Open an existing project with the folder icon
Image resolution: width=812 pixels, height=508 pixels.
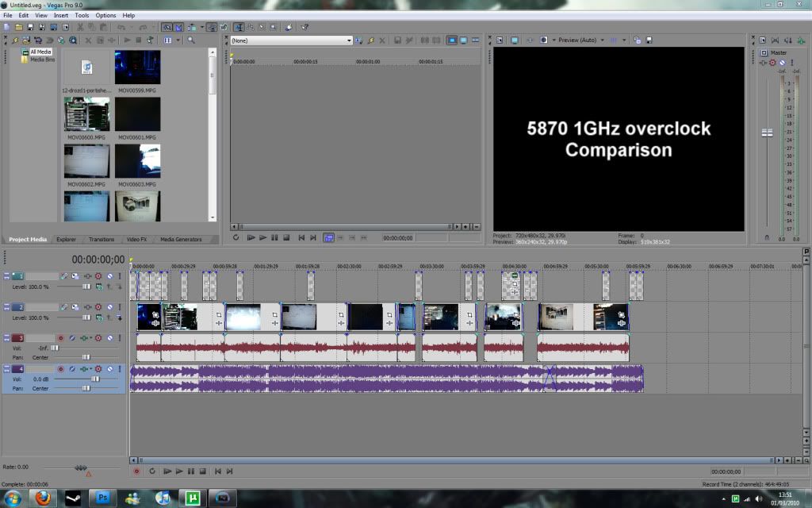[18, 27]
